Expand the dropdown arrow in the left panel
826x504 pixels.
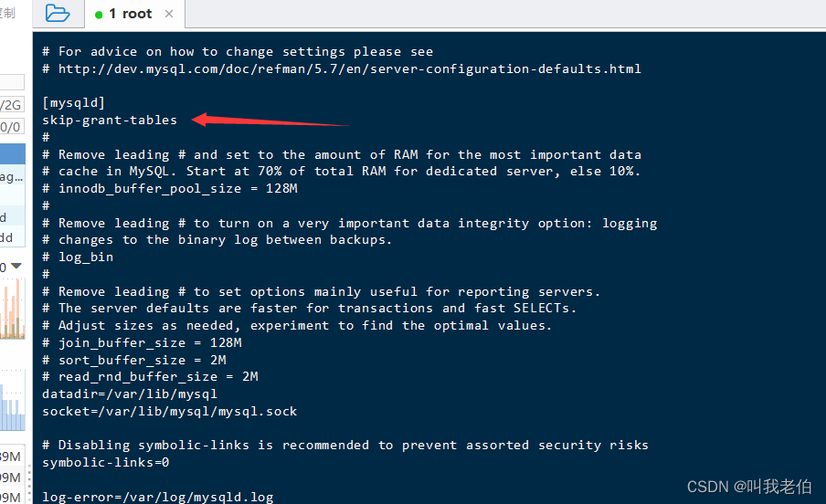[16, 268]
